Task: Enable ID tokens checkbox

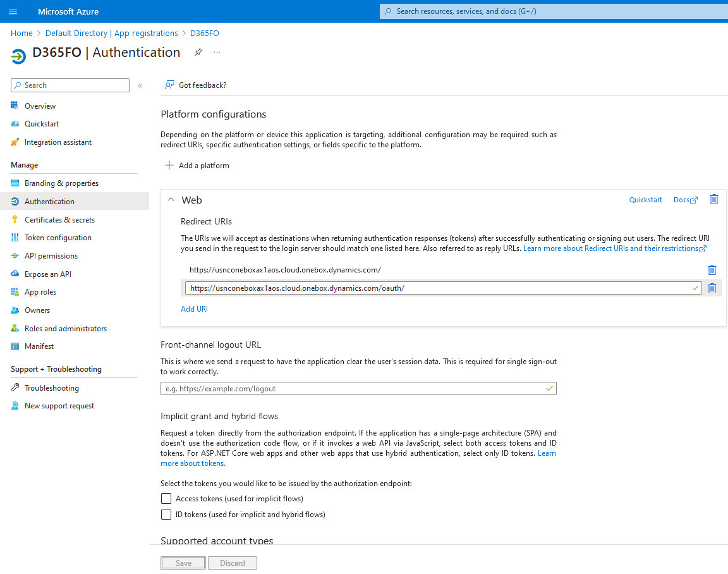Action: point(166,514)
